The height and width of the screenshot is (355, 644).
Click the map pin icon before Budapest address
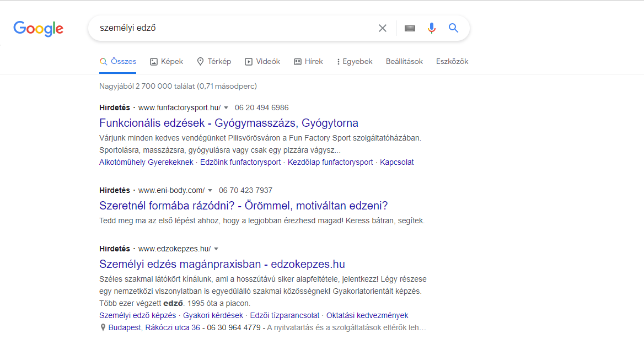(103, 327)
